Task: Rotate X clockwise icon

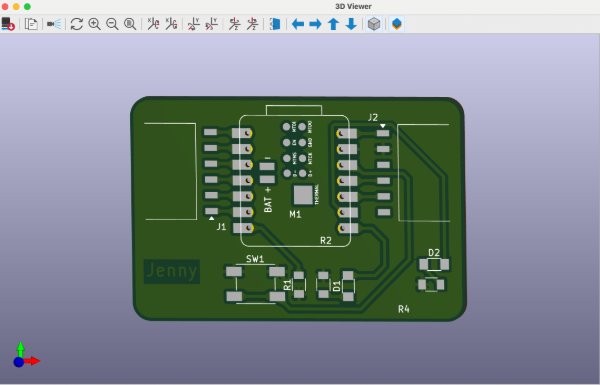Action: [x=153, y=24]
